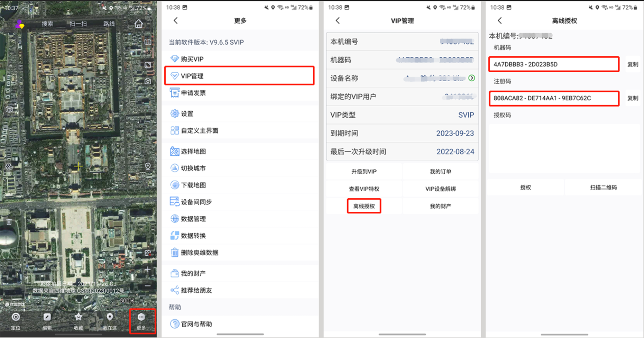Expand 设备名称 green arrow

[472, 78]
